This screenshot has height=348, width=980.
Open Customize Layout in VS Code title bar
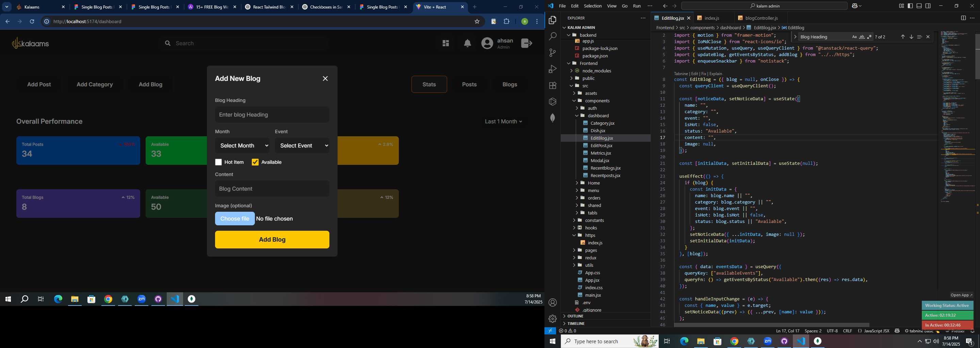[x=901, y=6]
